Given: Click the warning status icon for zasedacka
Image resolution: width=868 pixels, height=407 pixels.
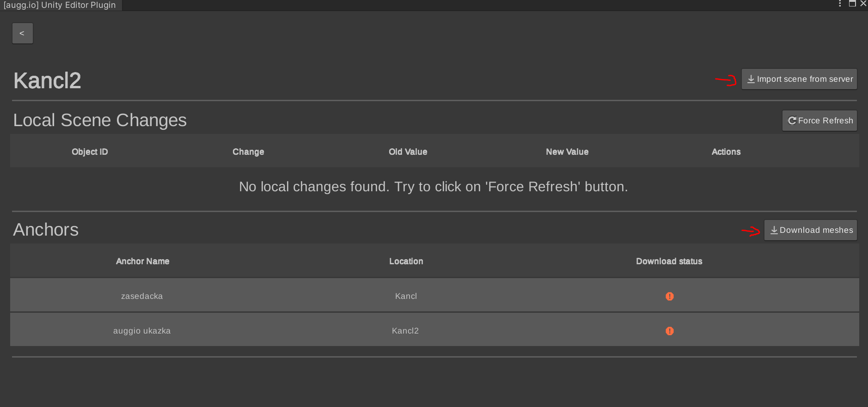Looking at the screenshot, I should tap(669, 296).
